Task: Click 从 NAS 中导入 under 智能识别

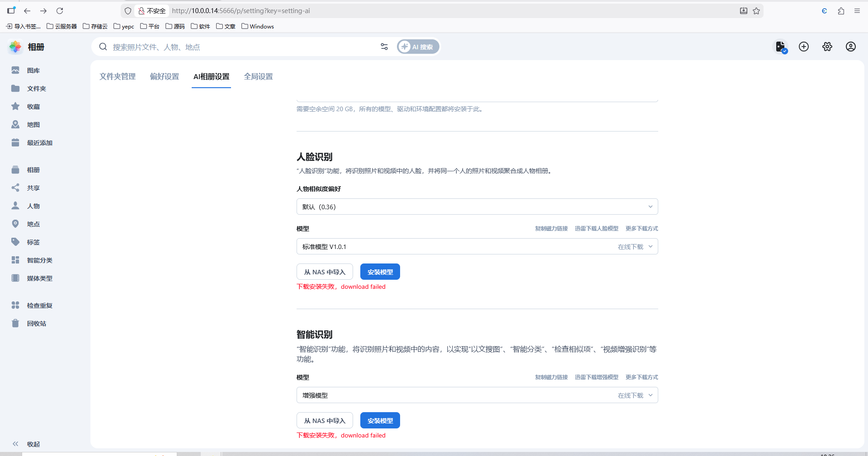Action: (x=325, y=420)
